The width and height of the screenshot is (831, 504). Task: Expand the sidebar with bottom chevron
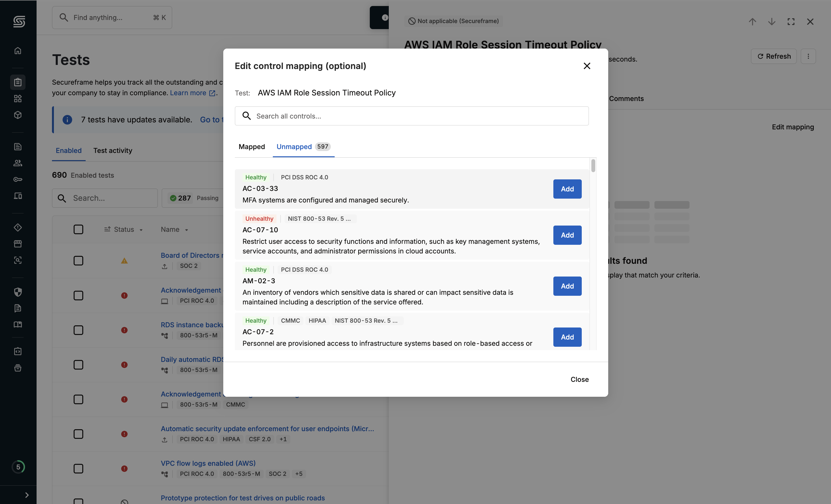[27, 495]
